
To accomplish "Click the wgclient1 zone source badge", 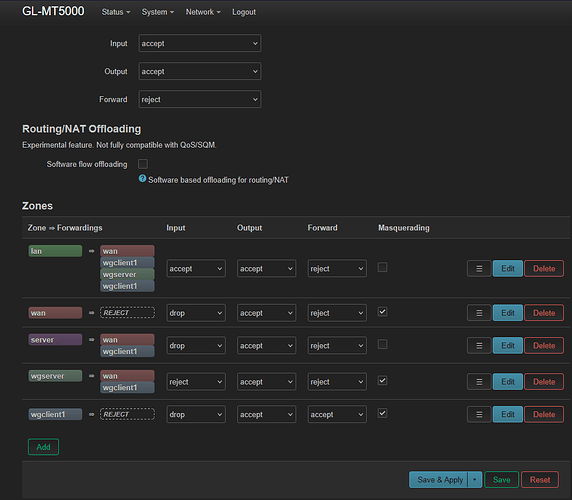I will [x=55, y=414].
